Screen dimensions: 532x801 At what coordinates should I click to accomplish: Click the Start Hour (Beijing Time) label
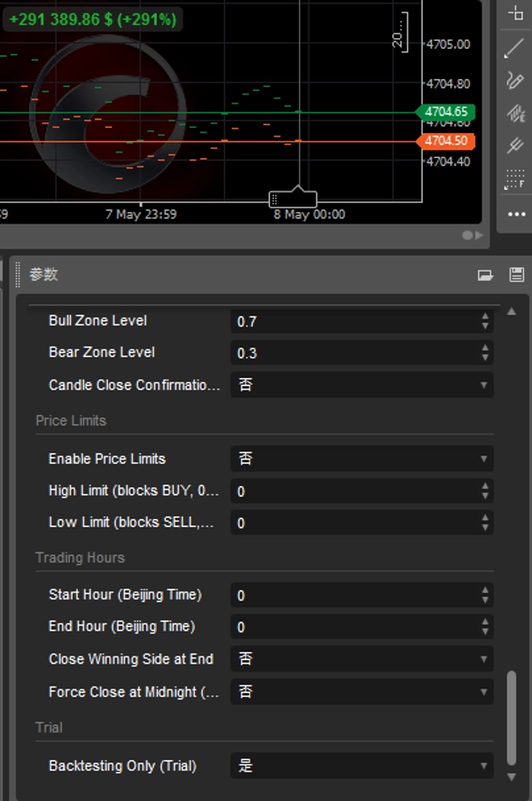click(x=125, y=595)
